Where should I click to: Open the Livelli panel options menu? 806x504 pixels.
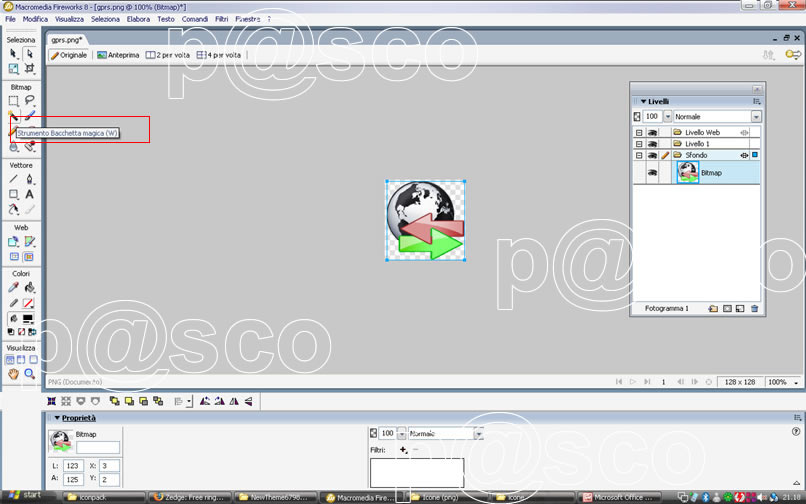pos(756,102)
